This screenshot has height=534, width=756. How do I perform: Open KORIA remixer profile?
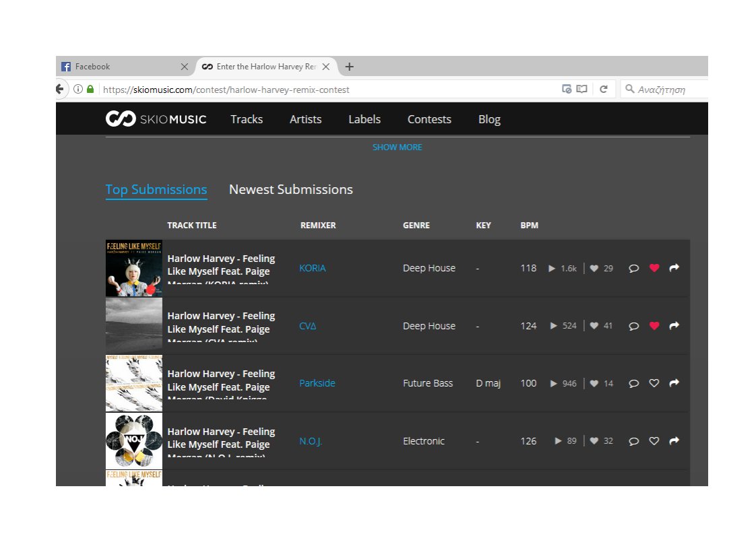tap(313, 268)
